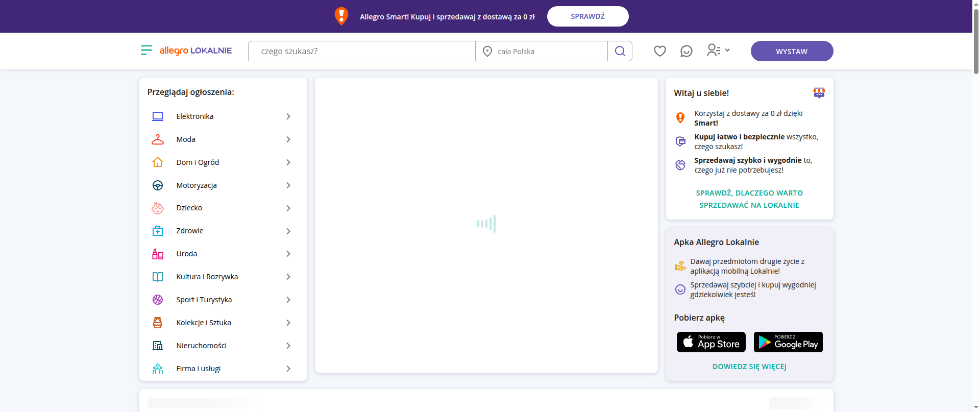
Task: Expand the Uroda chevron
Action: pos(288,254)
